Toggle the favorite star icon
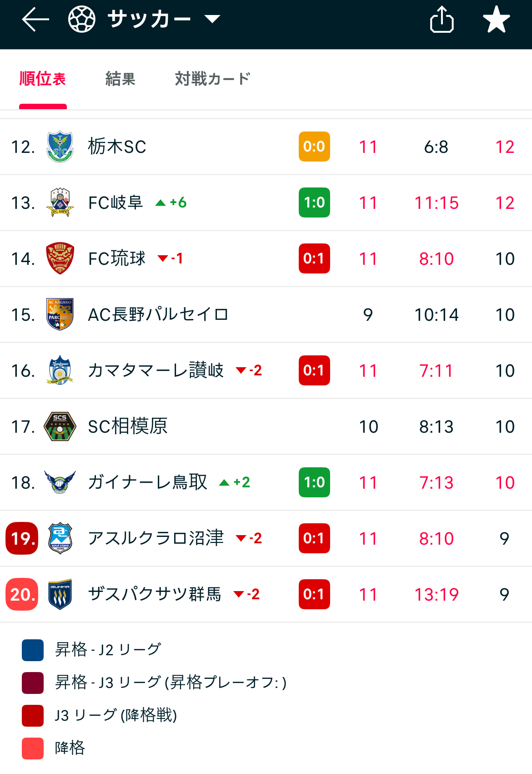 (496, 19)
